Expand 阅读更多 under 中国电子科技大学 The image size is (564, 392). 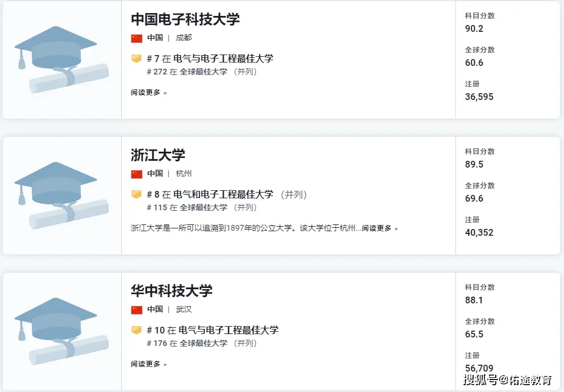pyautogui.click(x=148, y=93)
